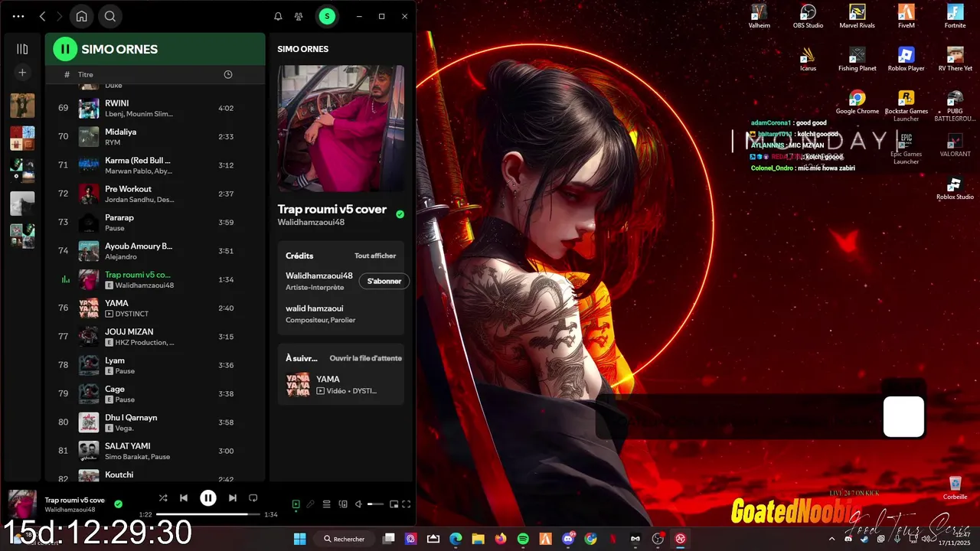Select the Lyam track
The height and width of the screenshot is (551, 980).
point(155,365)
